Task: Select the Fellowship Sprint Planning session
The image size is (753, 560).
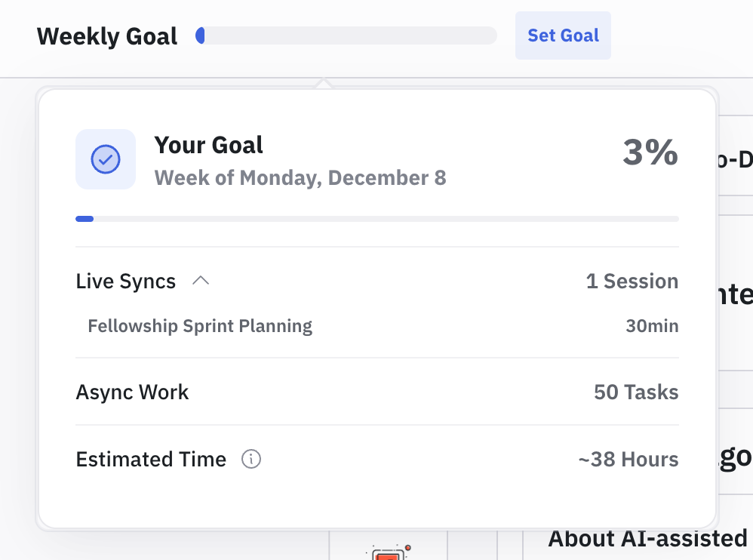Action: (x=200, y=326)
